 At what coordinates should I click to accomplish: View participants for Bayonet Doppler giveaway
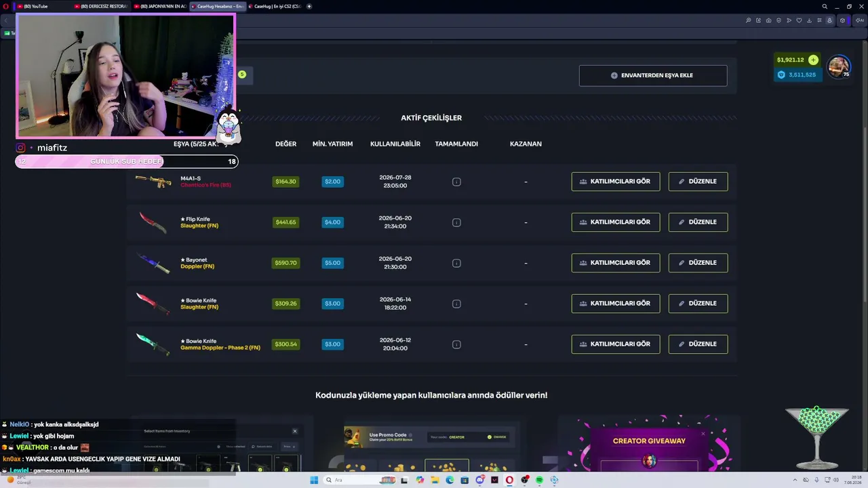click(x=616, y=263)
